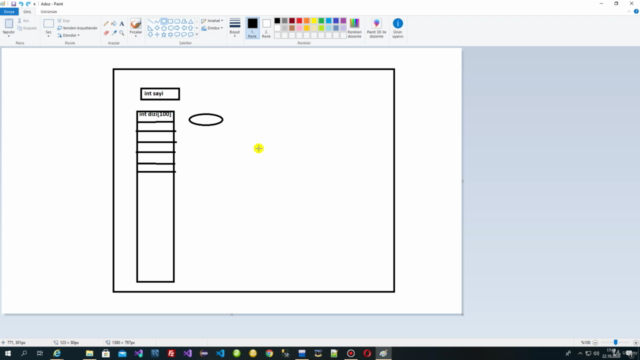Pick the orange color swatch
This screenshot has width=640, height=360.
[307, 21]
